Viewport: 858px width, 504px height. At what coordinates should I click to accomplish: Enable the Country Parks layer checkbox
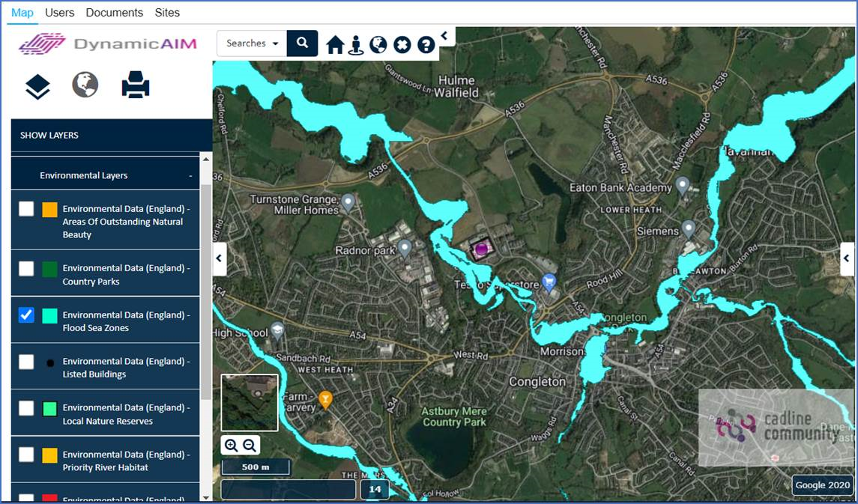[x=26, y=268]
